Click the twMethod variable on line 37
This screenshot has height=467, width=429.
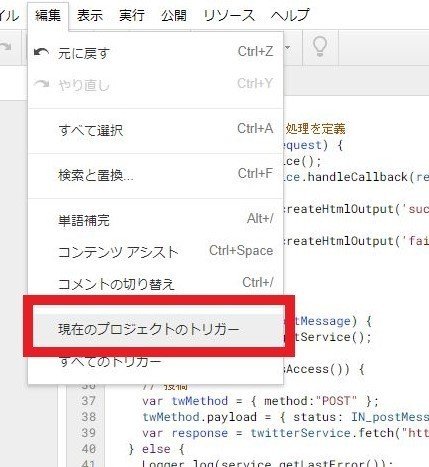[x=199, y=401]
